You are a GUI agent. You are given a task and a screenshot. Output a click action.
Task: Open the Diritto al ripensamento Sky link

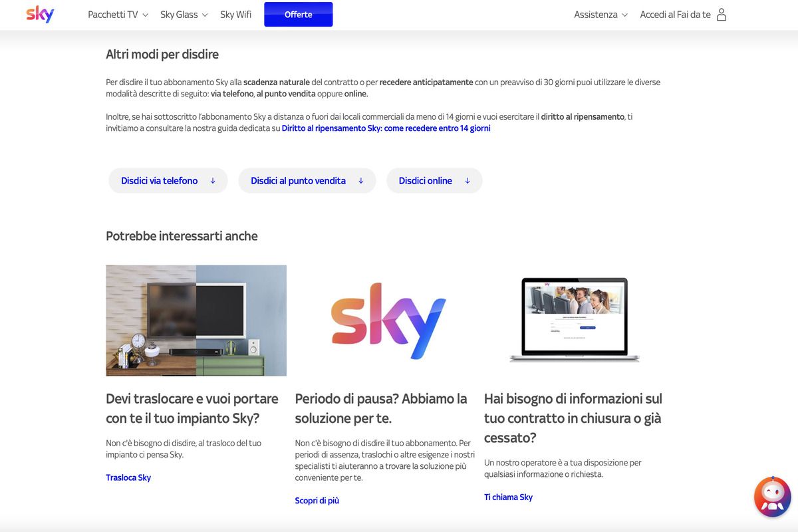(x=386, y=128)
